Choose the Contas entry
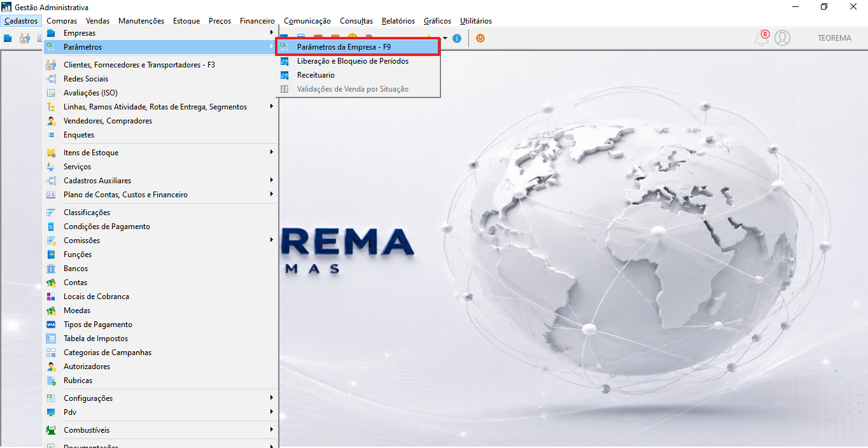 coord(161,283)
